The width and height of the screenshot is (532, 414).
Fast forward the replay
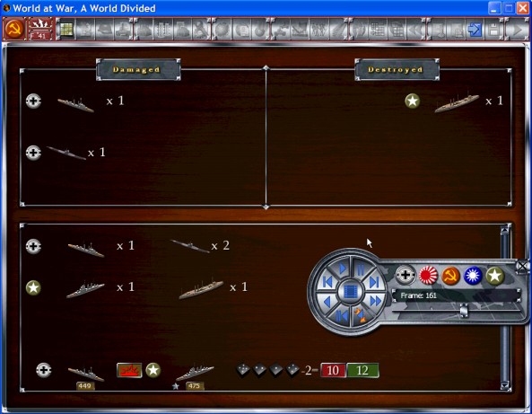[x=375, y=301]
